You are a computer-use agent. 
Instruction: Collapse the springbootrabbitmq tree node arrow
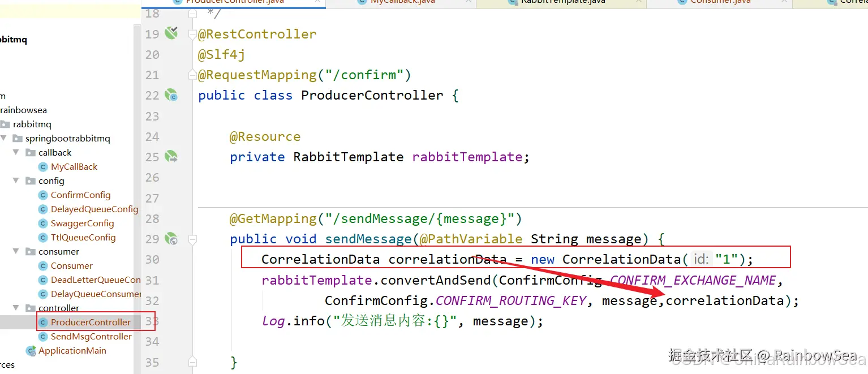coord(5,139)
